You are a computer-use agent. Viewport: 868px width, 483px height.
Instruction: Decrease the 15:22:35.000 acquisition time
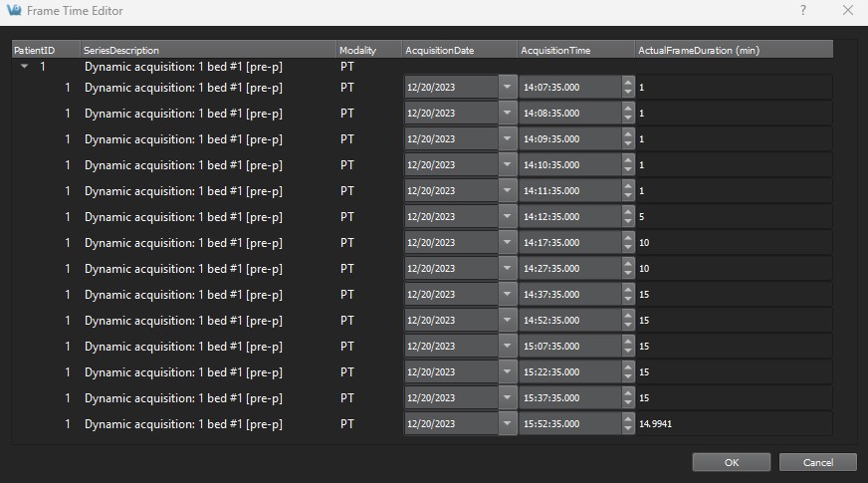tap(627, 377)
